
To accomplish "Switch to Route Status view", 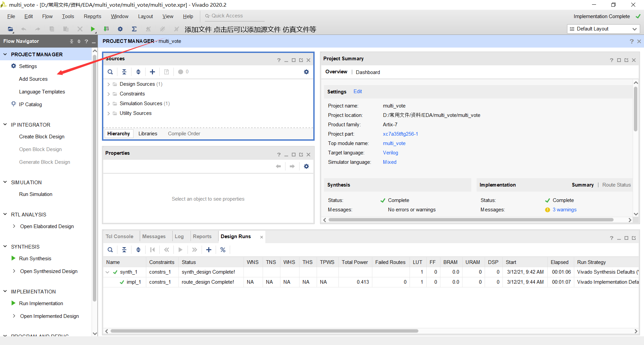I will pos(616,185).
